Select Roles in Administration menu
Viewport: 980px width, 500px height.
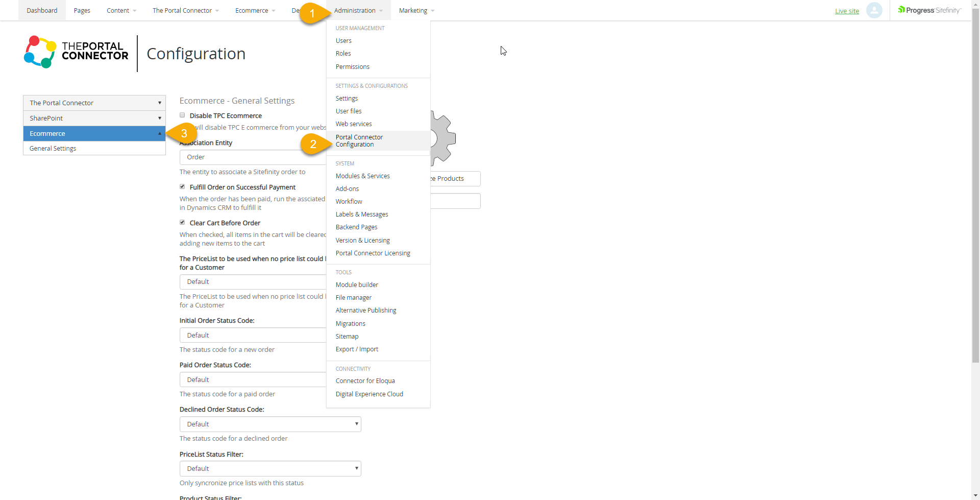coord(343,54)
